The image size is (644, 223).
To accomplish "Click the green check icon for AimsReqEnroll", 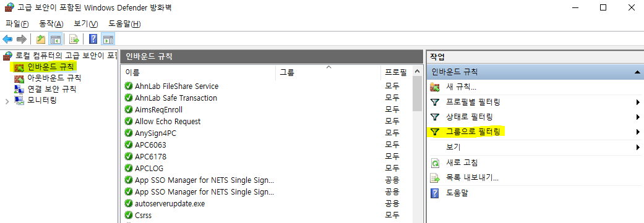I will [x=129, y=110].
